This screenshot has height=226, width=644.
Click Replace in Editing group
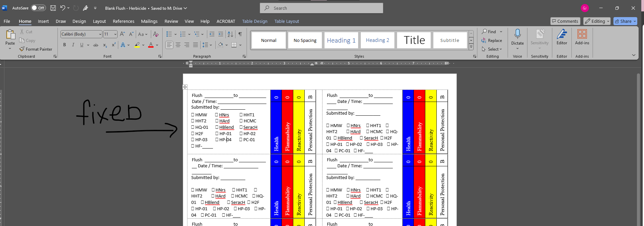click(x=492, y=40)
